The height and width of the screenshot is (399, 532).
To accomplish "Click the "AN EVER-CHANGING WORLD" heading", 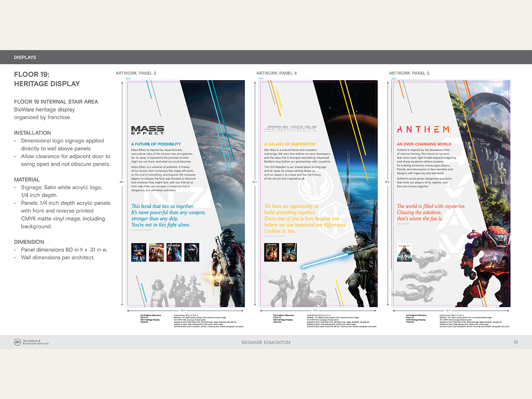I will point(424,144).
